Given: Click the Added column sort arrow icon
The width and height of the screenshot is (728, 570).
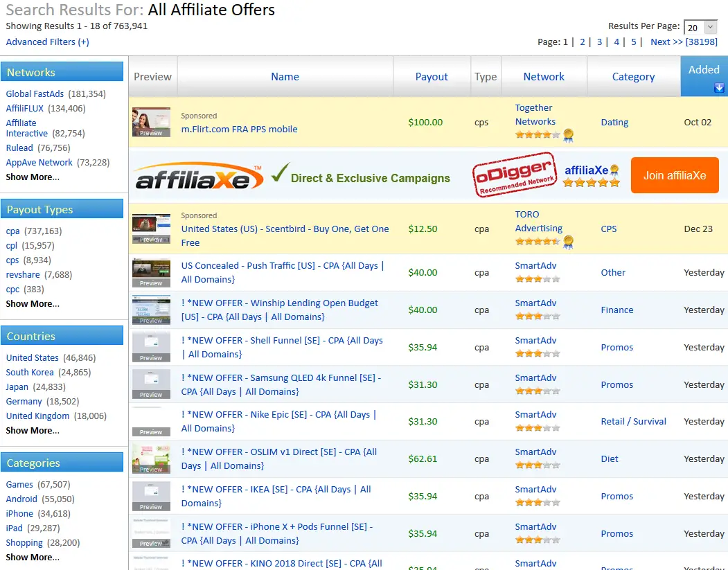Looking at the screenshot, I should tap(719, 87).
